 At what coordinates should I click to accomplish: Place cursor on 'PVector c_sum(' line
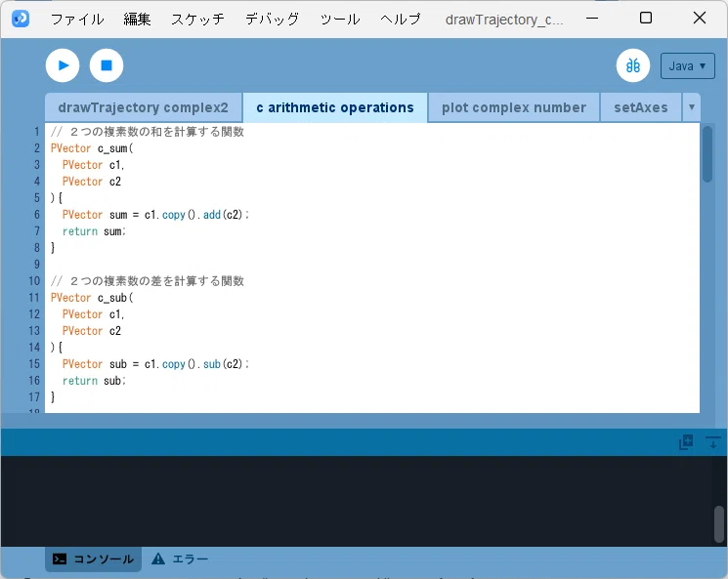click(92, 148)
